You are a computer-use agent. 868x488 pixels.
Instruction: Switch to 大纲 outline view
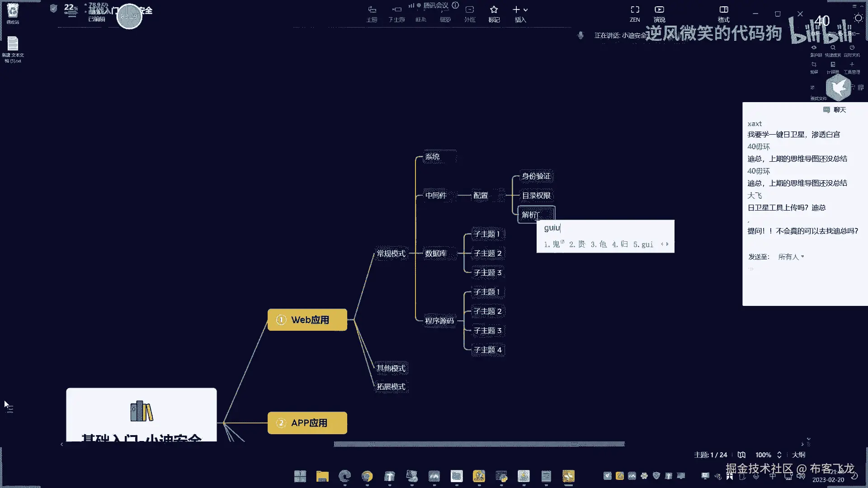799,455
